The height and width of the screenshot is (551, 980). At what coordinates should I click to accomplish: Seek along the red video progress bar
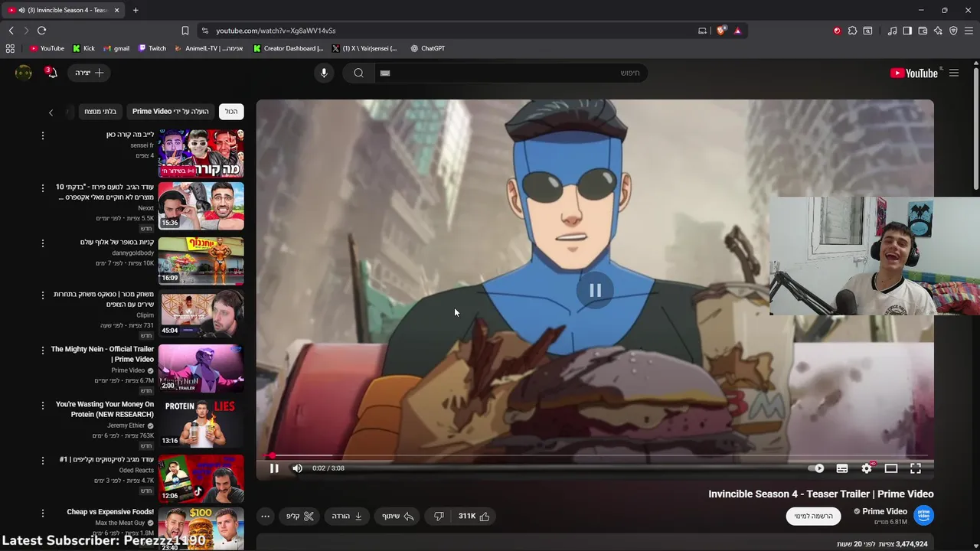(x=595, y=455)
